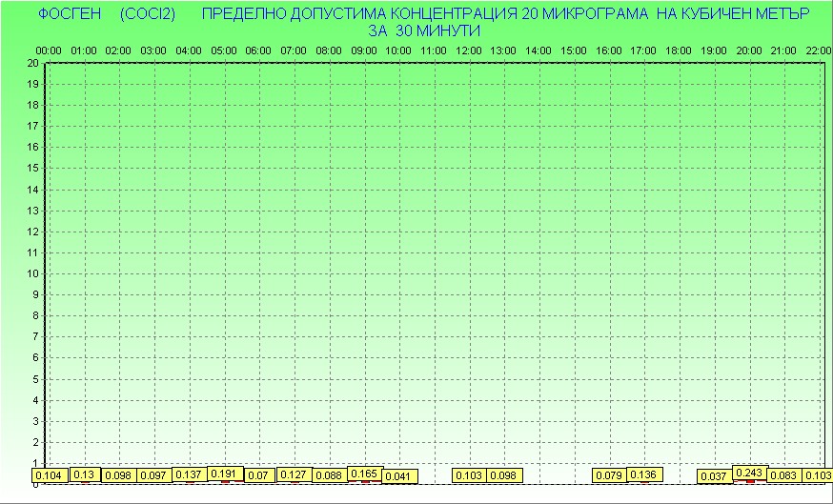Click the 20:00 time axis label

(x=748, y=50)
